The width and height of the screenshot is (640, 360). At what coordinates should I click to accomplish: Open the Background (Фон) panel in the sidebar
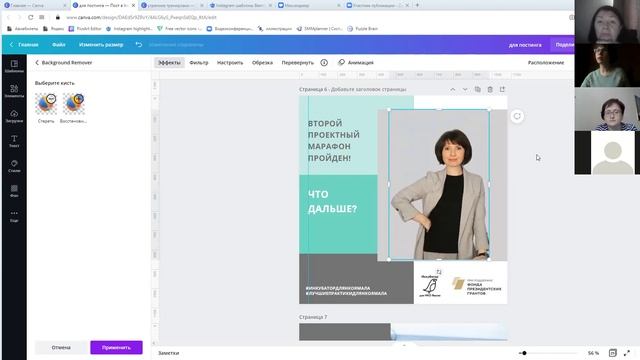tap(14, 191)
